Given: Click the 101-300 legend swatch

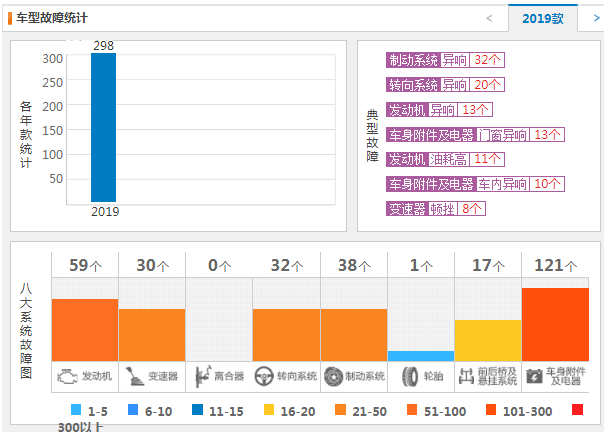Looking at the screenshot, I should (x=491, y=409).
